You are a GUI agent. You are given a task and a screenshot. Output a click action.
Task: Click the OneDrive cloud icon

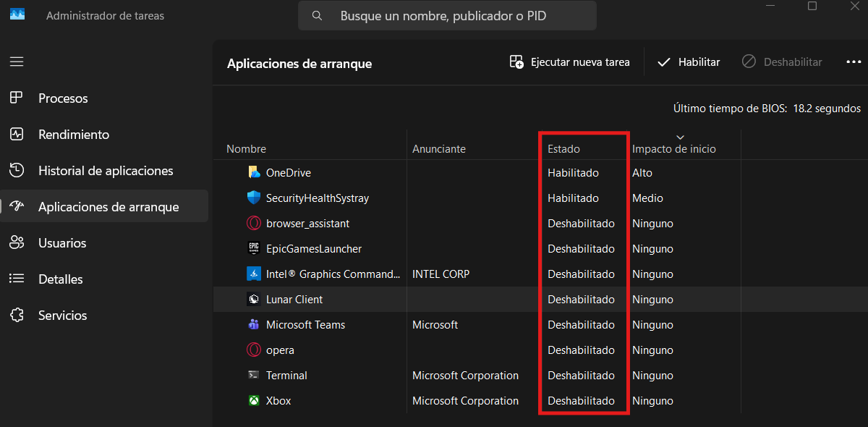[254, 172]
